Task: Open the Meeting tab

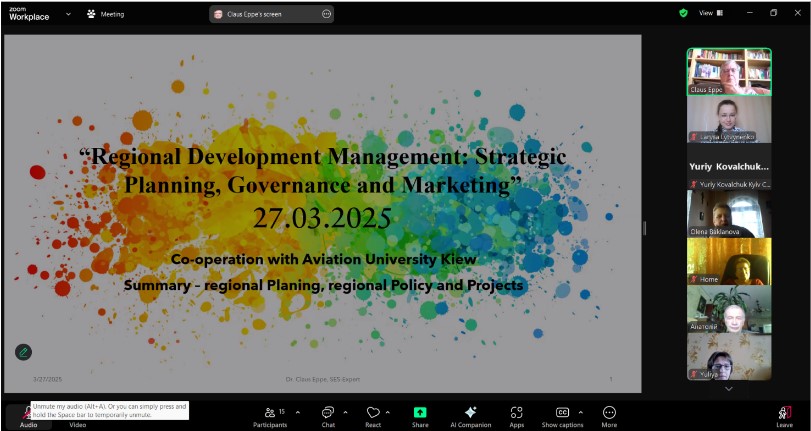Action: (x=106, y=14)
